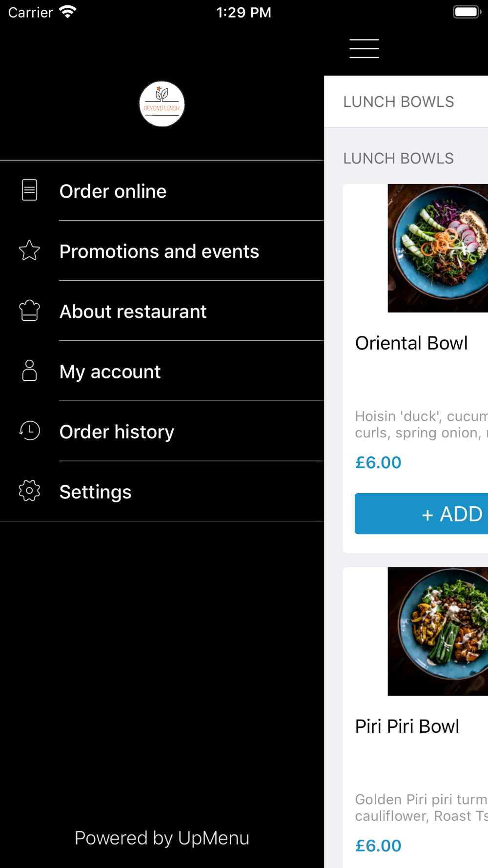Viewport: 488px width, 868px height.
Task: Open the Settings menu entry
Action: tap(96, 492)
